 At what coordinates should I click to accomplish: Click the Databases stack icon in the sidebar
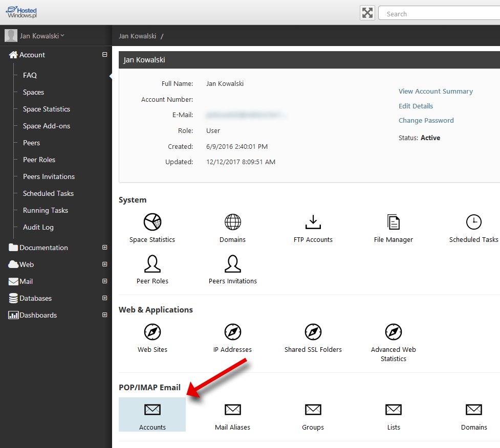13,298
